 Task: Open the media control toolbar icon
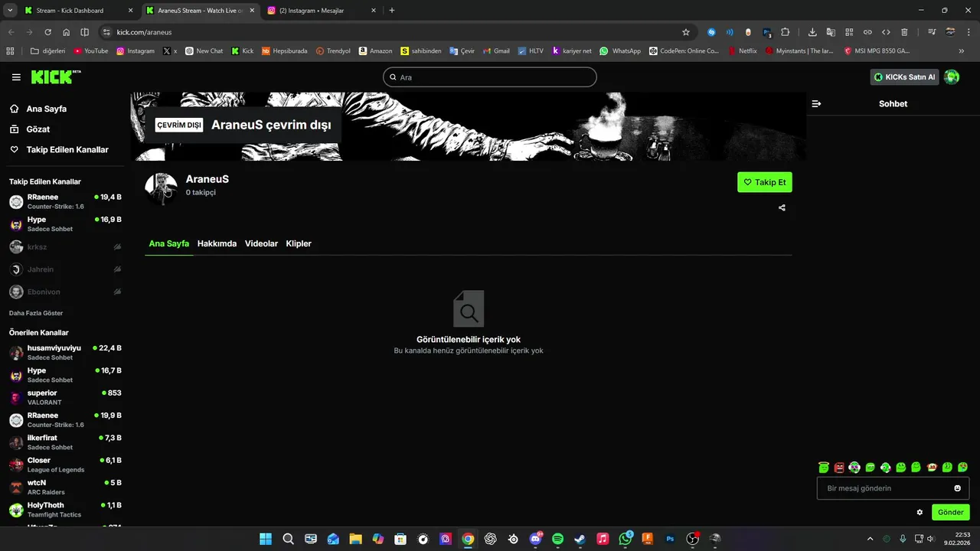click(x=932, y=32)
